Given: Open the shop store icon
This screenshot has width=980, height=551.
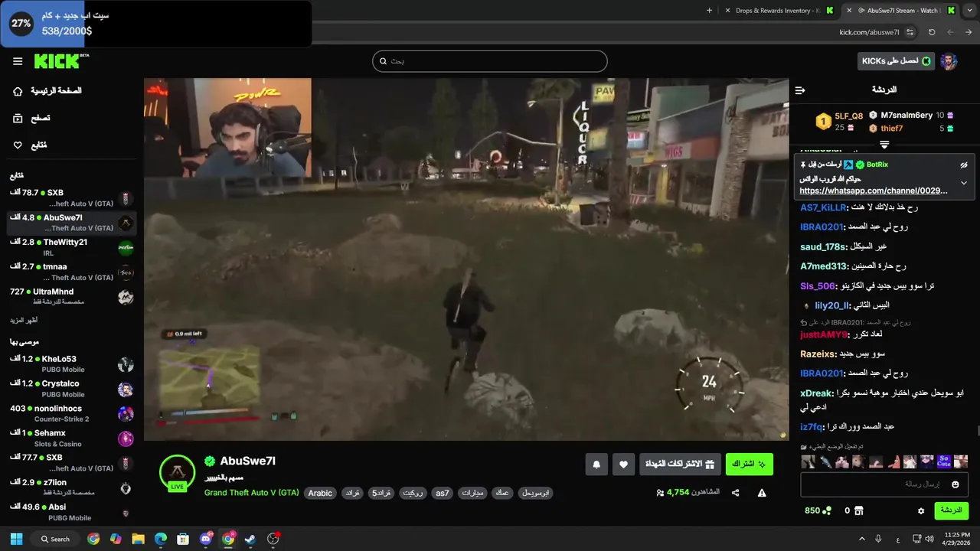Looking at the screenshot, I should click(859, 510).
